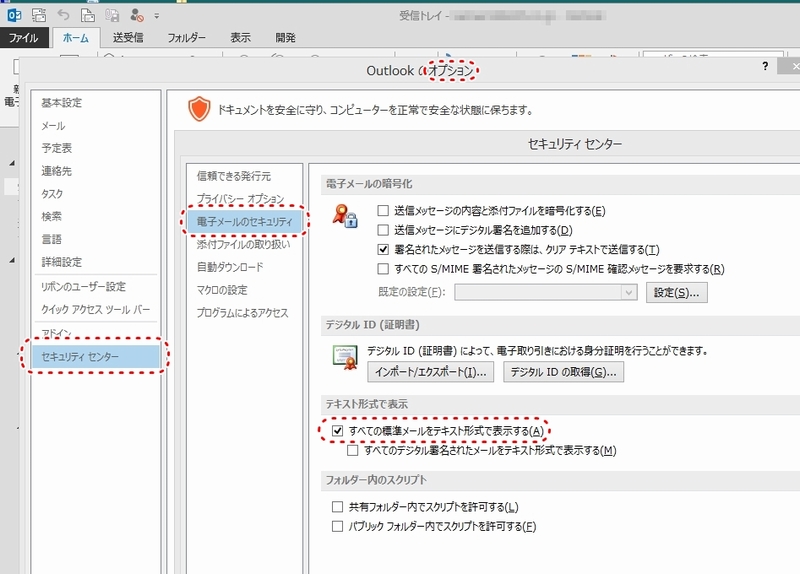This screenshot has width=800, height=574.
Task: Select タスク in the options list
Action: pos(95,194)
